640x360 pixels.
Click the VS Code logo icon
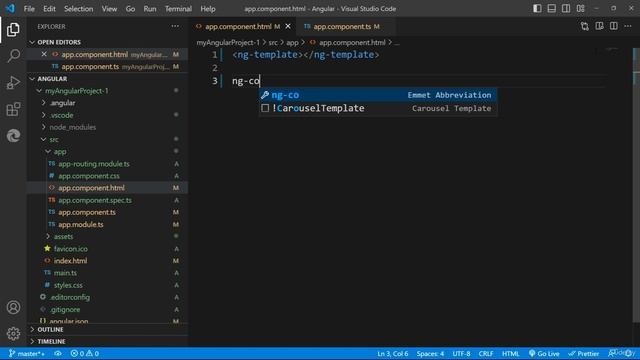[10, 8]
